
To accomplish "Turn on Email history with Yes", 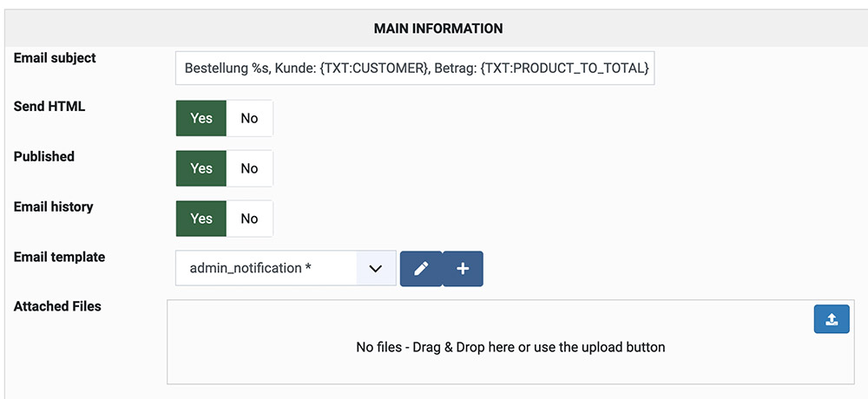I will (201, 219).
